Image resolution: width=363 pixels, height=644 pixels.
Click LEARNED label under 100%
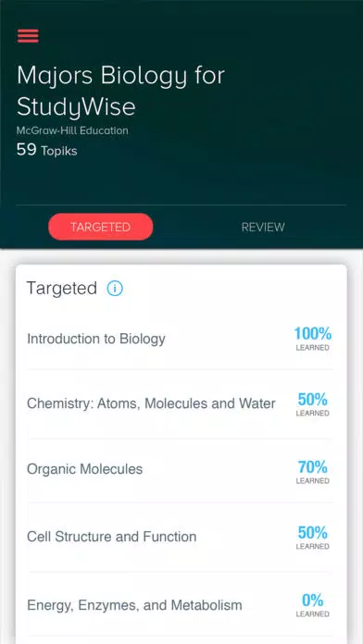(313, 348)
